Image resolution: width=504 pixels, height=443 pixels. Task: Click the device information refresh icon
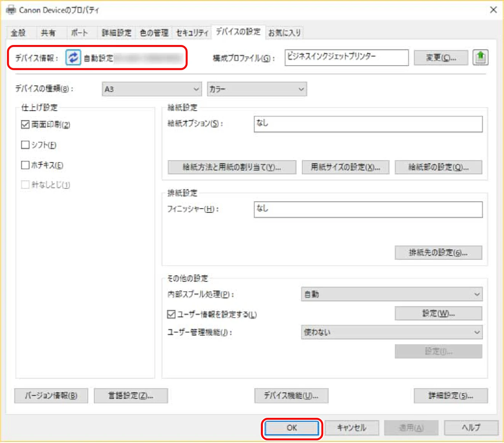pyautogui.click(x=73, y=58)
